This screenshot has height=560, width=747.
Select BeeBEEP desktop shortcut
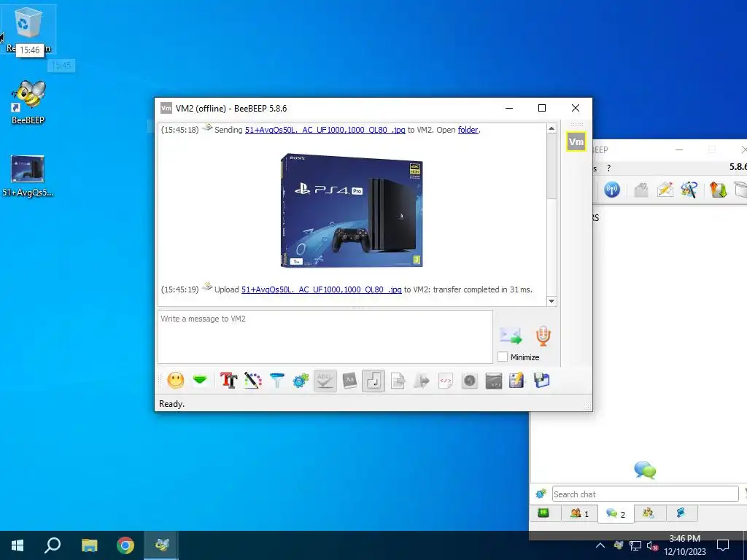pos(28,102)
